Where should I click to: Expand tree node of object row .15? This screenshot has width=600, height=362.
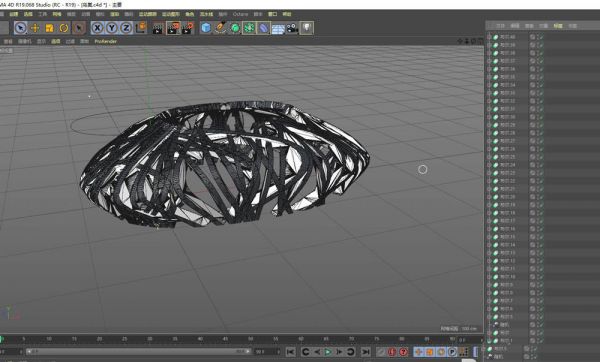(x=489, y=237)
